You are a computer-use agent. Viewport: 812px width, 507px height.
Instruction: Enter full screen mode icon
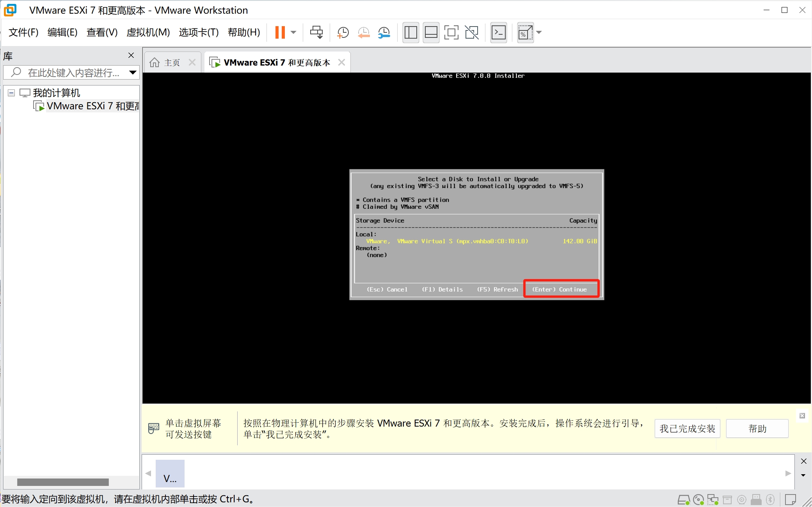point(451,32)
